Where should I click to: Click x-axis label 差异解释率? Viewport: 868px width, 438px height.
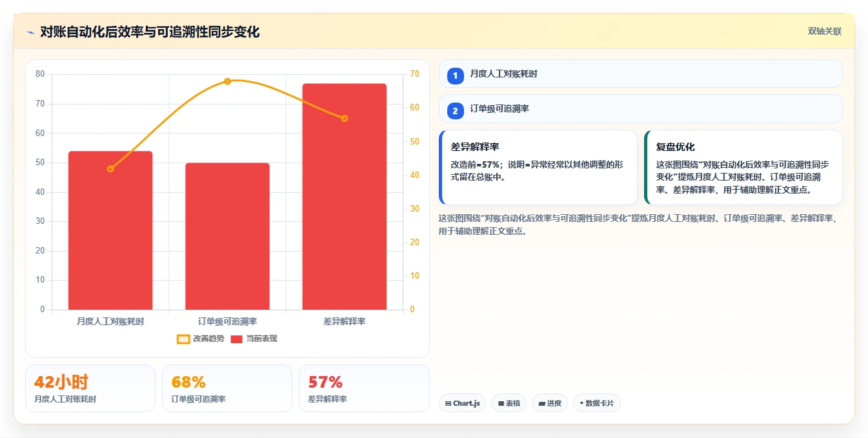coord(344,321)
